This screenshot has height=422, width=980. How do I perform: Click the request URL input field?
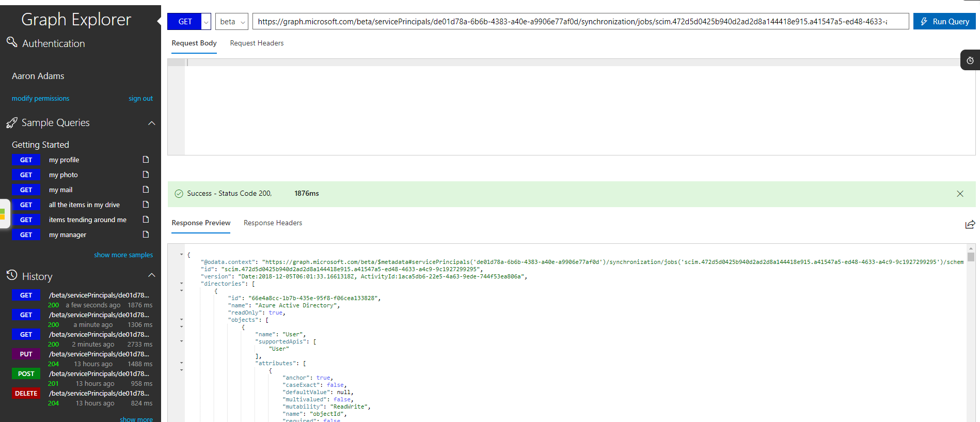[580, 22]
